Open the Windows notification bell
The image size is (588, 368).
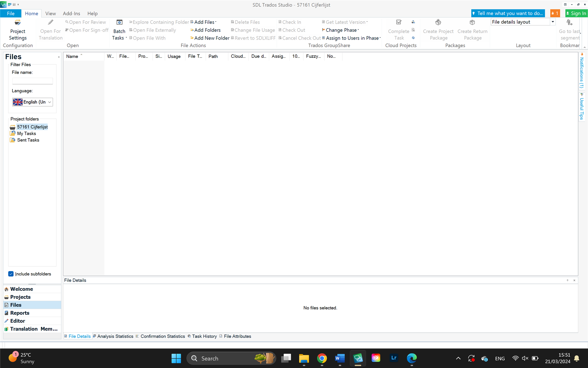click(x=577, y=358)
